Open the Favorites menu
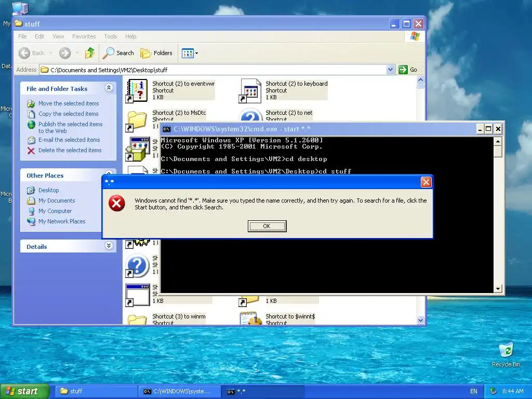532x399 pixels. [84, 36]
